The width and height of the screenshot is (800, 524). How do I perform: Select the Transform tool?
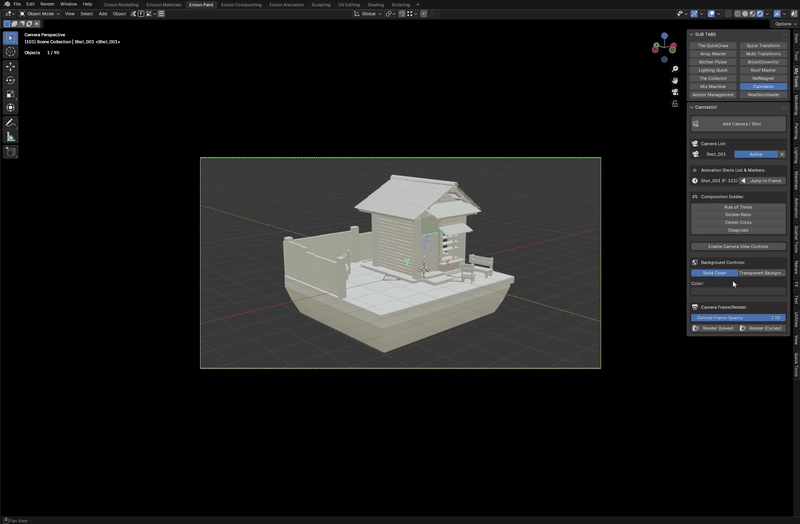tap(10, 108)
